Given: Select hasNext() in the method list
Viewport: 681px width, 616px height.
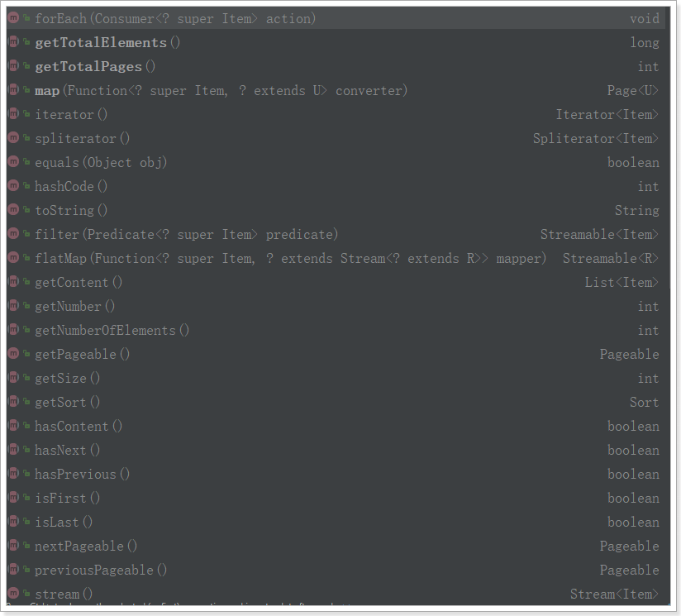Looking at the screenshot, I should click(x=67, y=450).
